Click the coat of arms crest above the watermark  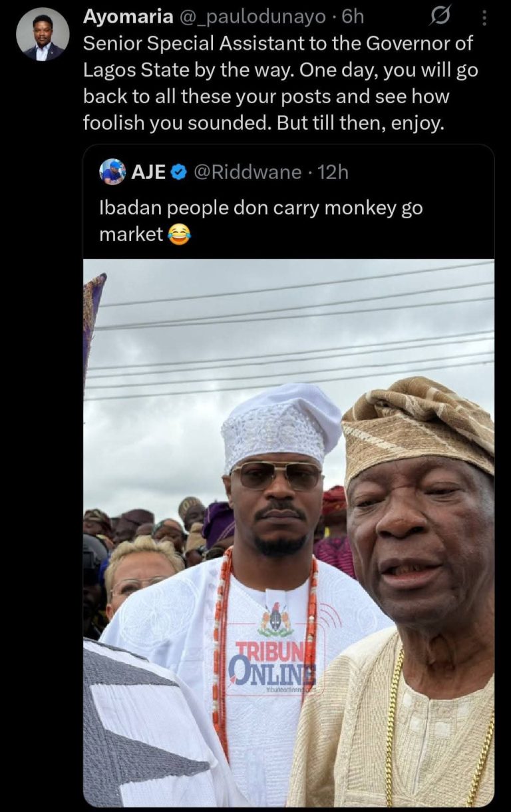[x=275, y=620]
